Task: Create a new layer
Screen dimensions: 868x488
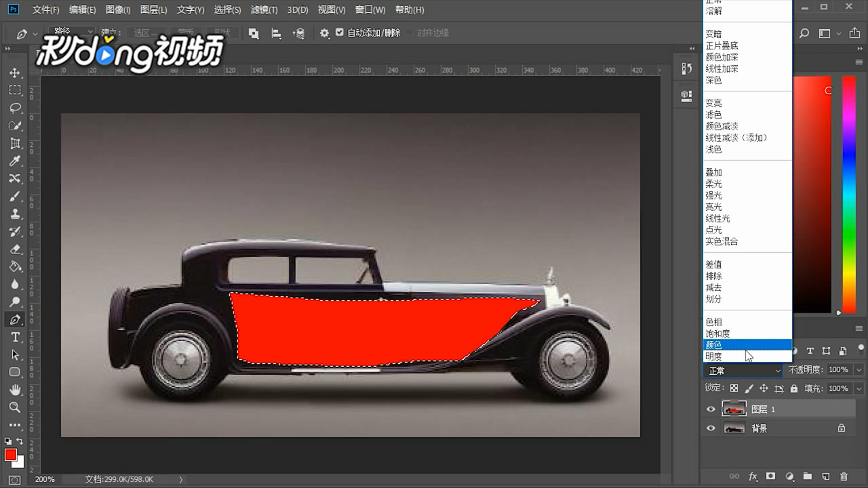Action: (x=826, y=476)
